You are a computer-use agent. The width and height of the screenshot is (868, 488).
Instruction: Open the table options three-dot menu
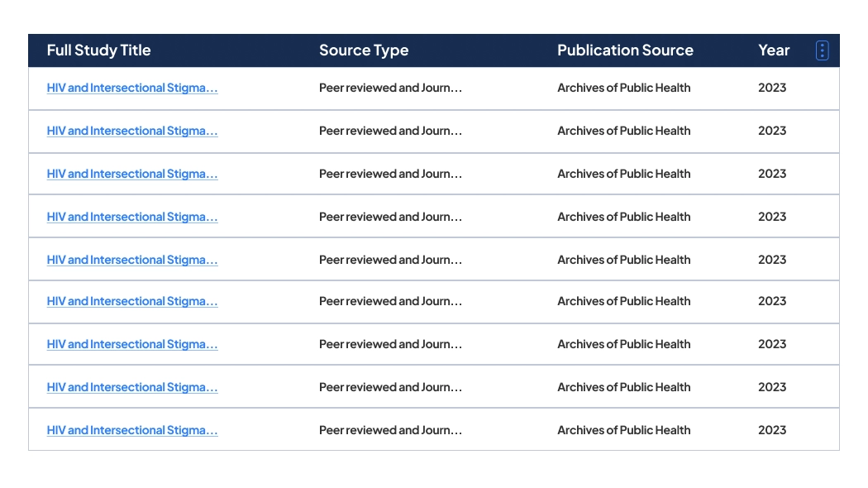coord(822,50)
